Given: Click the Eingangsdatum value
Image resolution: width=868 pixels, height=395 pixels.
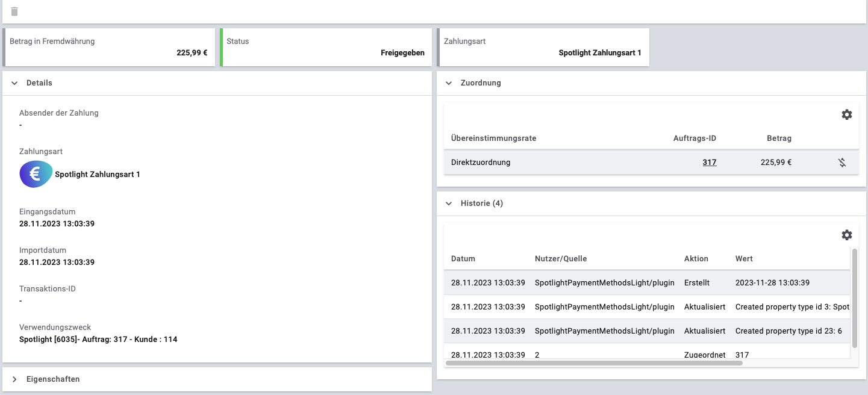Looking at the screenshot, I should (57, 224).
